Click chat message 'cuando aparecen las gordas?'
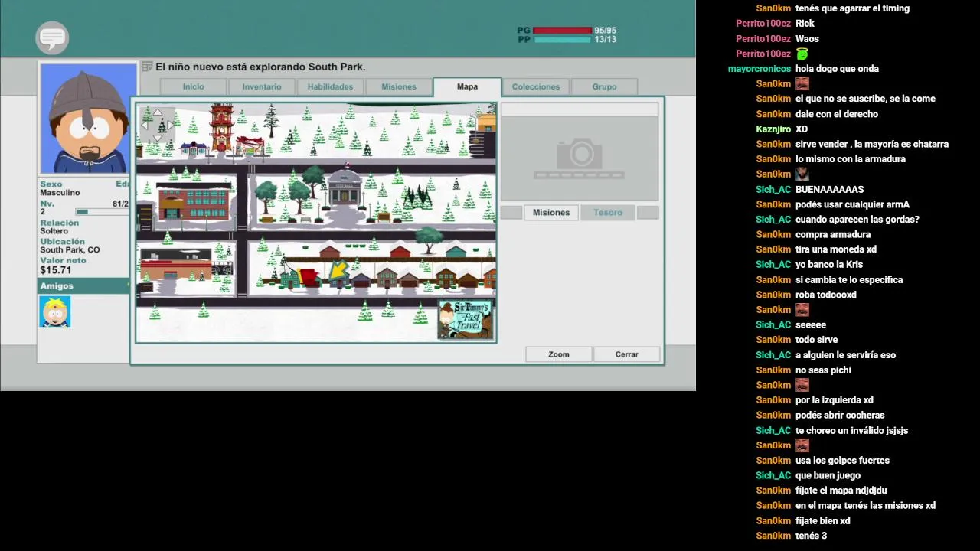Image resolution: width=980 pixels, height=551 pixels. (x=857, y=220)
